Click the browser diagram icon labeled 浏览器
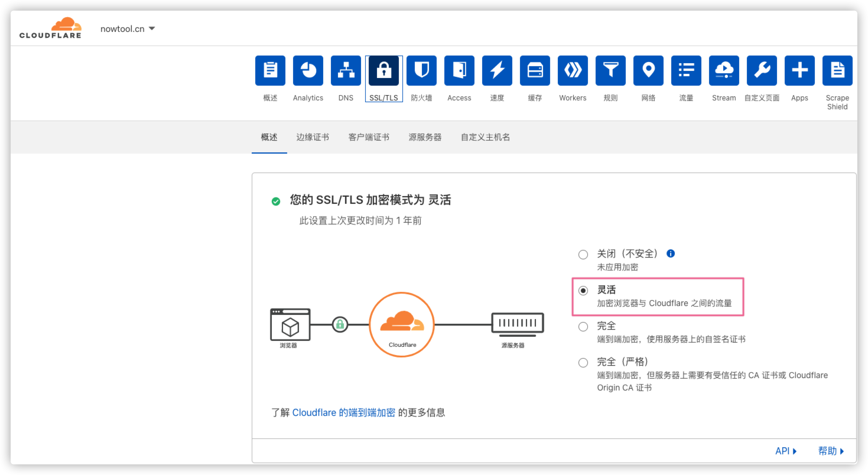The height and width of the screenshot is (475, 868). point(290,325)
